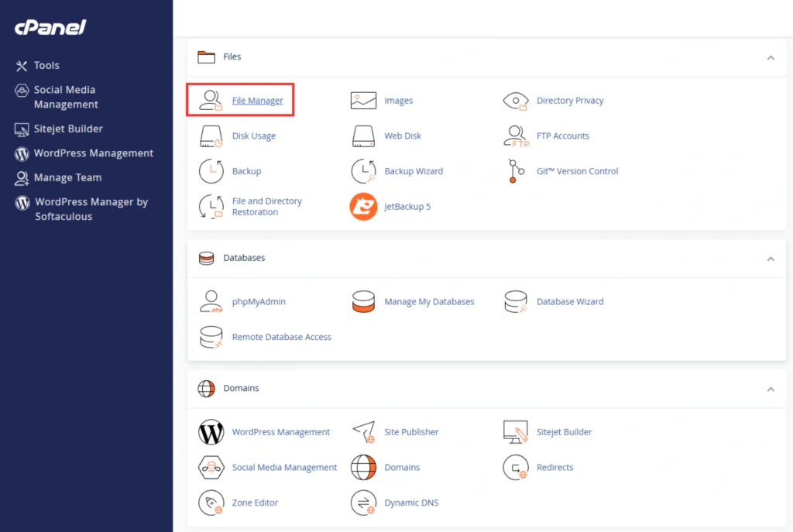Open the Site Publisher link
The width and height of the screenshot is (793, 532).
click(x=411, y=432)
